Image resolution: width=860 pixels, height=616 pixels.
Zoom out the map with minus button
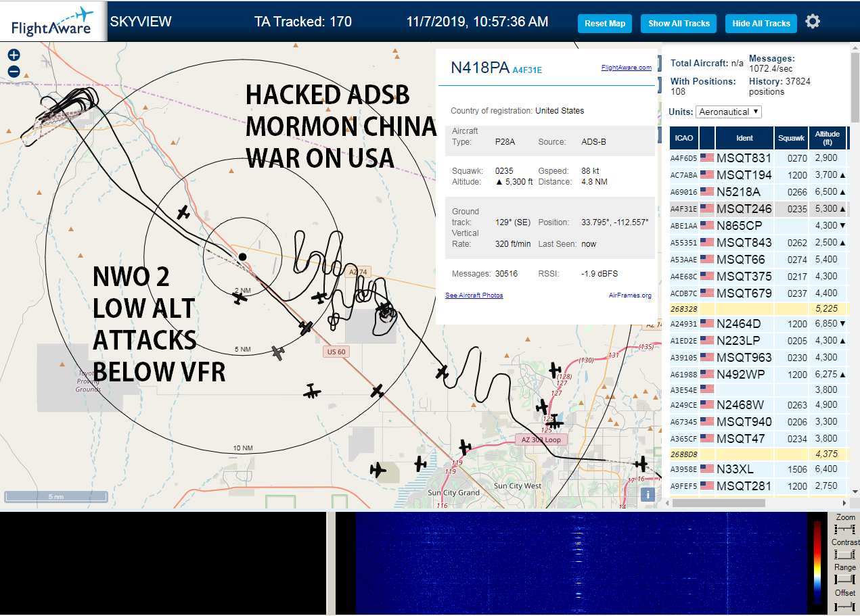tap(14, 72)
